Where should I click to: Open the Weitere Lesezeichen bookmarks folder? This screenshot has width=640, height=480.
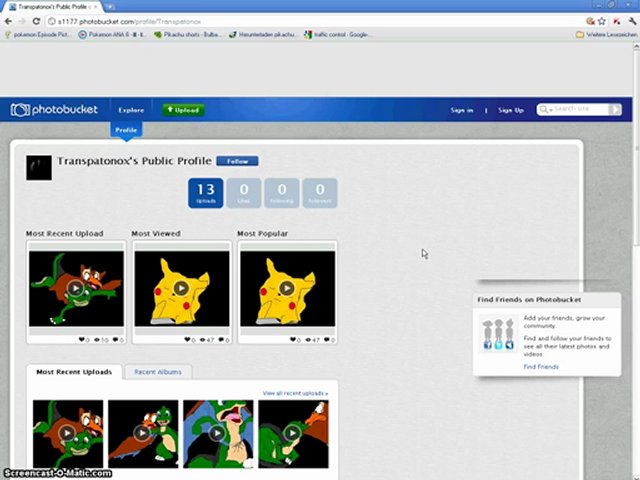tap(607, 34)
